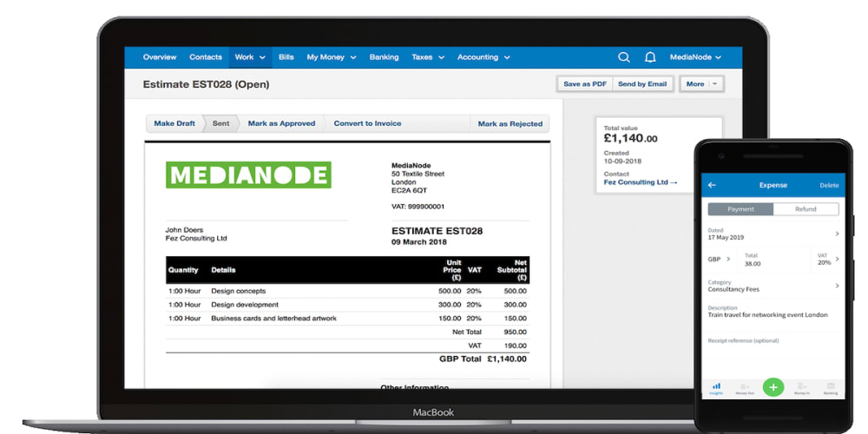This screenshot has height=434, width=868.
Task: Click the VAT 190.00 amount
Action: coord(516,345)
